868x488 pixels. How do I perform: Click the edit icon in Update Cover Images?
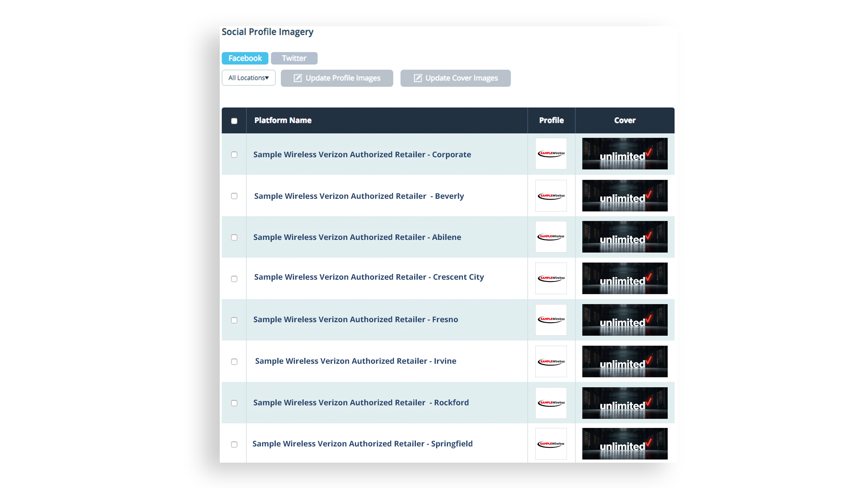[x=418, y=78]
